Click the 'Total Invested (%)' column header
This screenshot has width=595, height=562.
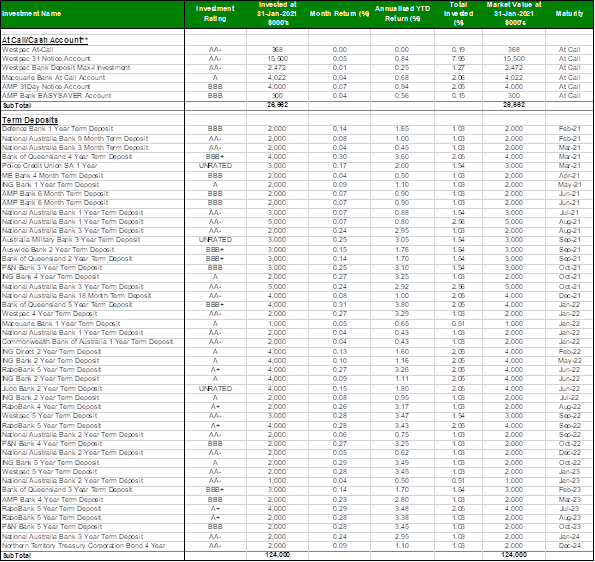click(x=458, y=14)
